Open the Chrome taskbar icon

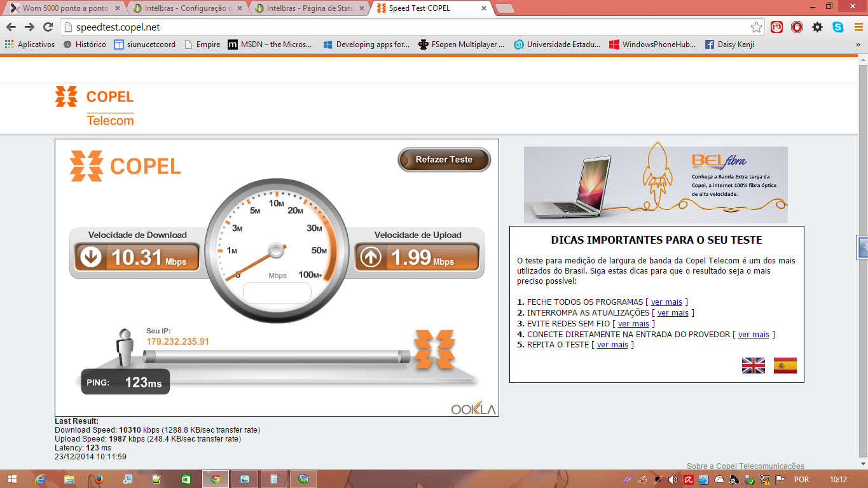point(216,479)
